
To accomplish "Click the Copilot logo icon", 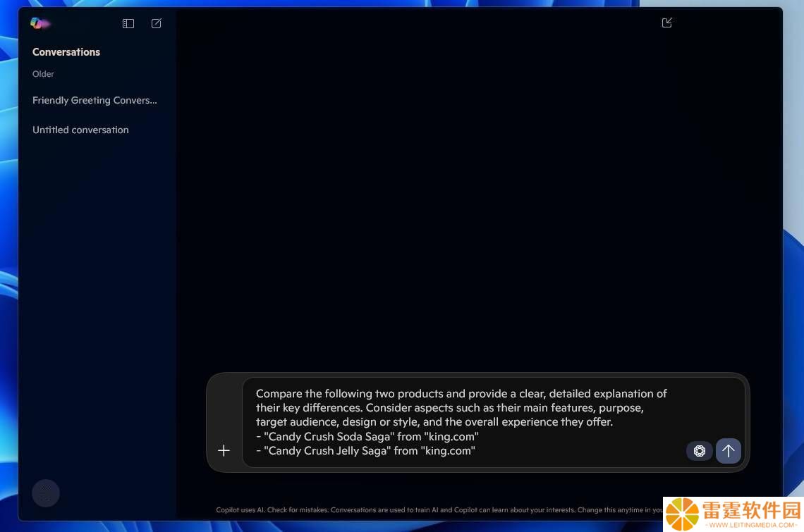I will coord(39,23).
